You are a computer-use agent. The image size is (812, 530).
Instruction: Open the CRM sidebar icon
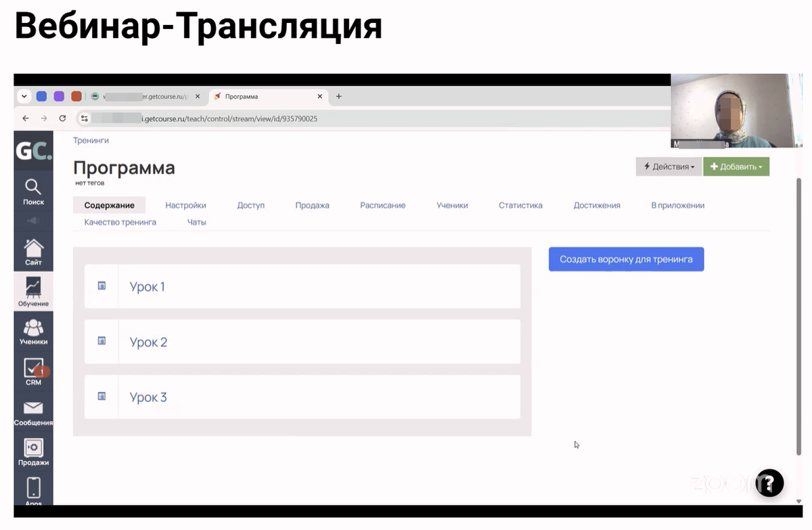(33, 372)
